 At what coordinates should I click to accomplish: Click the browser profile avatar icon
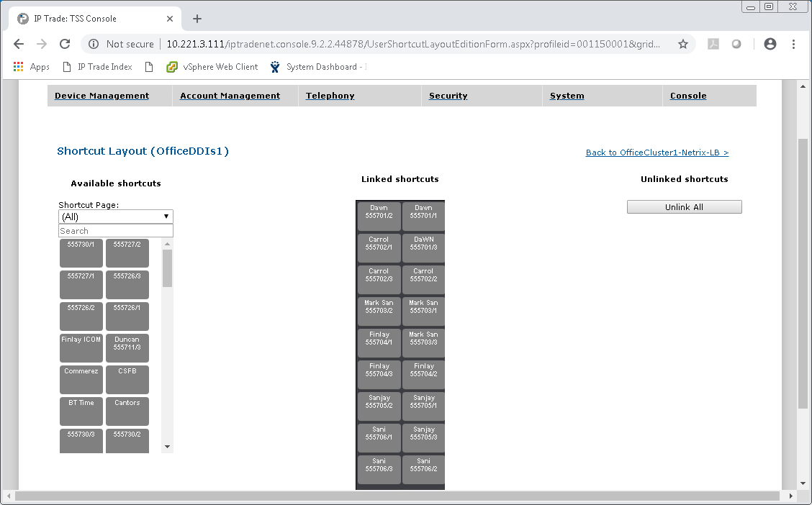[x=770, y=44]
